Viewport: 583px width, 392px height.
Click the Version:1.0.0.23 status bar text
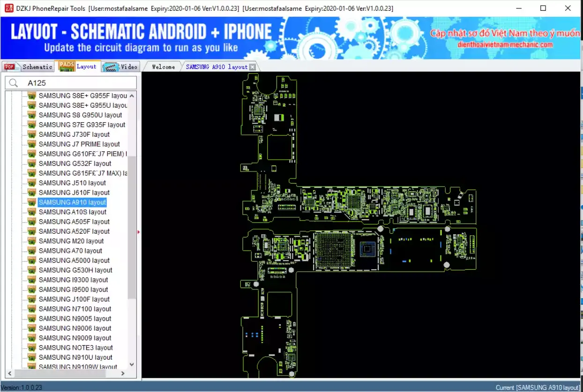(22, 388)
